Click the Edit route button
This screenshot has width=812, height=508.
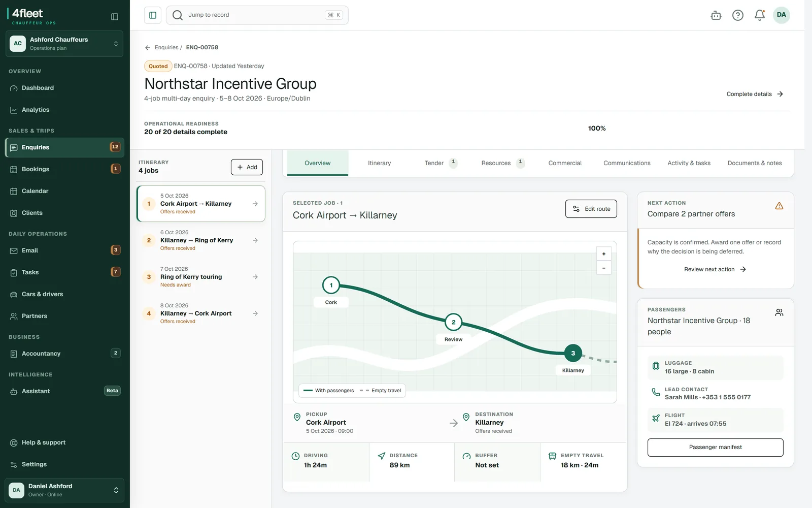point(591,209)
